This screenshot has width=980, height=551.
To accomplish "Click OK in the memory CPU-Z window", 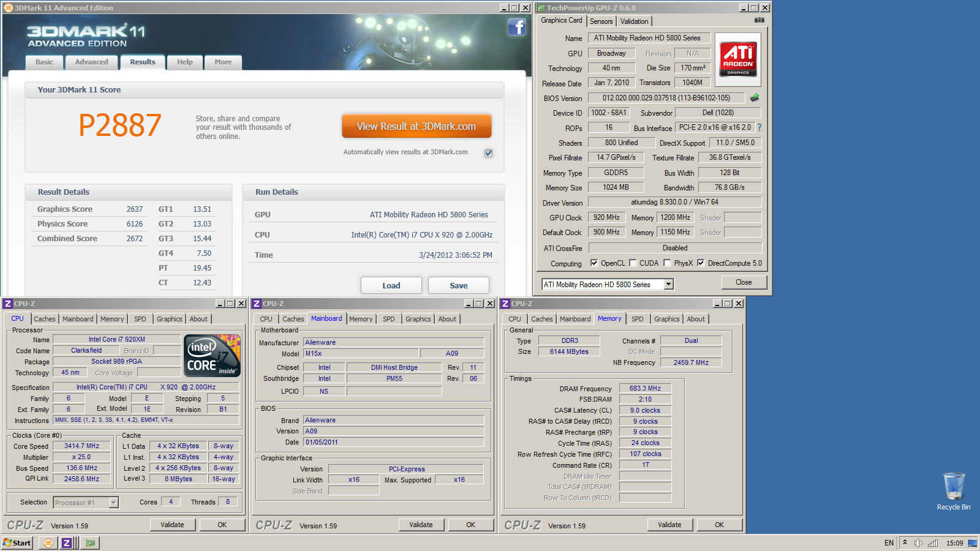I will [719, 525].
